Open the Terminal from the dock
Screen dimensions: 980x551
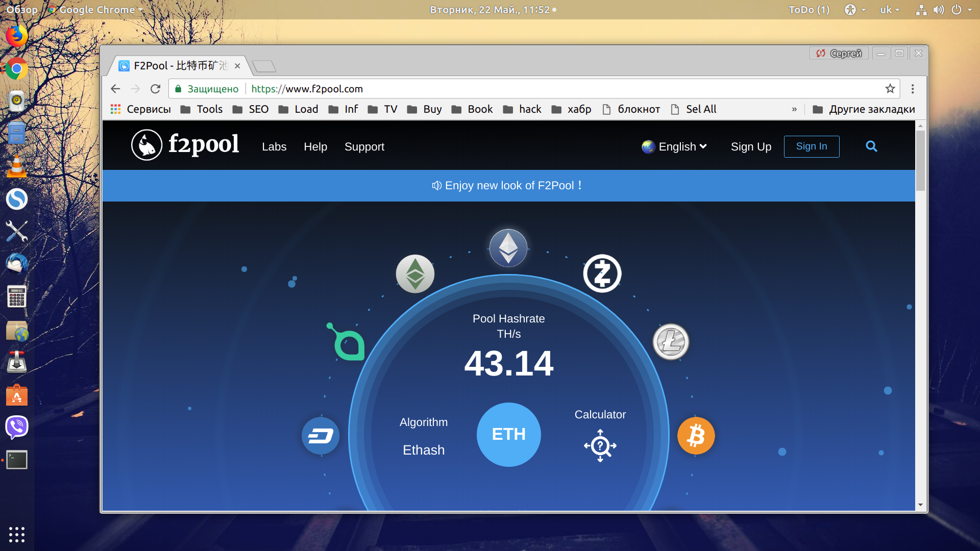tap(17, 460)
